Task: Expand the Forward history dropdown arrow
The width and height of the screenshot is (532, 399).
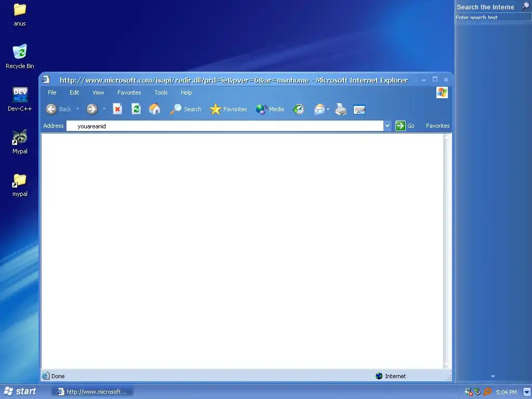Action: pyautogui.click(x=104, y=109)
